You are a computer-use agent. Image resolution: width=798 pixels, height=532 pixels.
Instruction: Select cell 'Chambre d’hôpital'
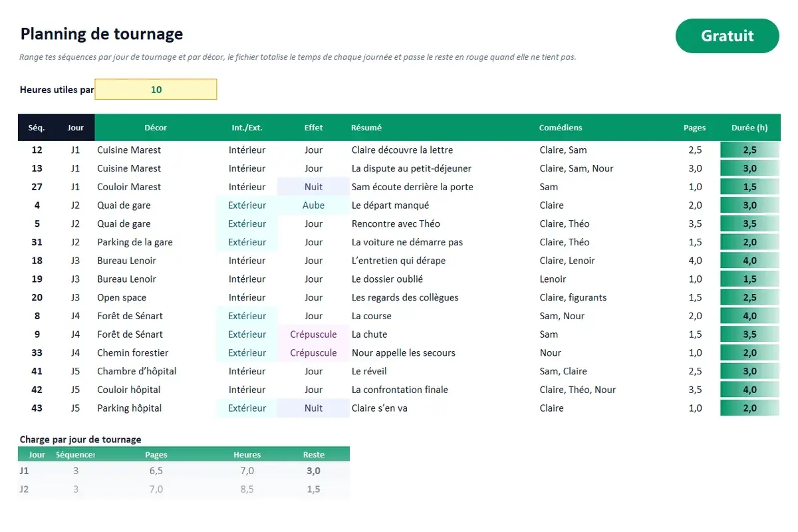[137, 372]
